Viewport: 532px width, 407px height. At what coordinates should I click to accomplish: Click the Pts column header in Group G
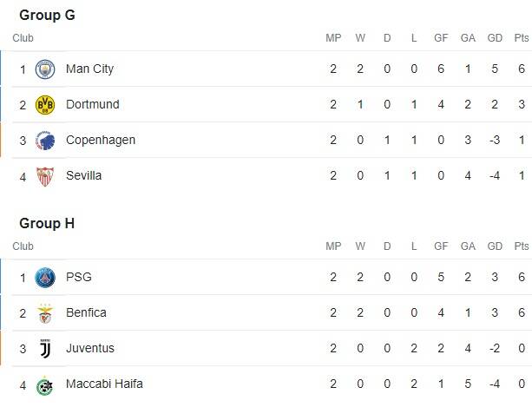[521, 38]
